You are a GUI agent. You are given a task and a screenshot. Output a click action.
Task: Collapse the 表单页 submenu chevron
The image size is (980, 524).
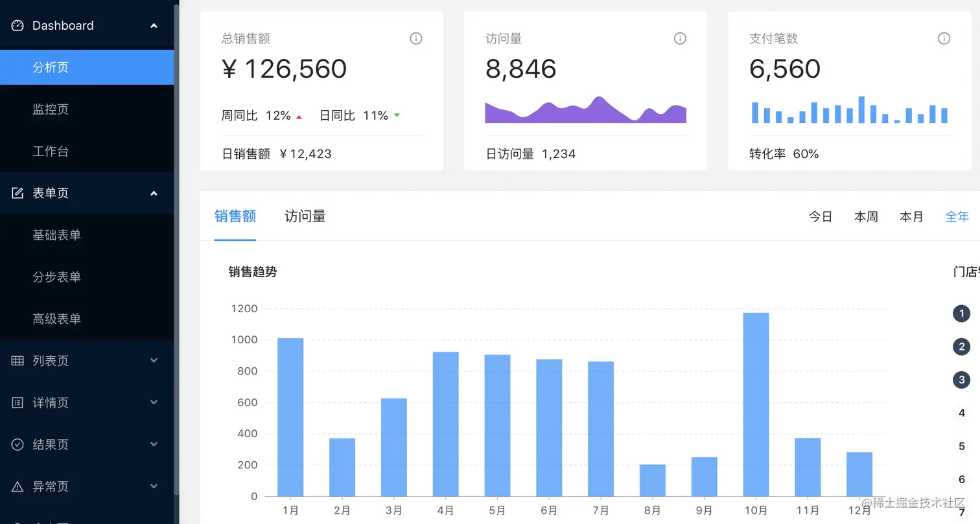tap(154, 193)
